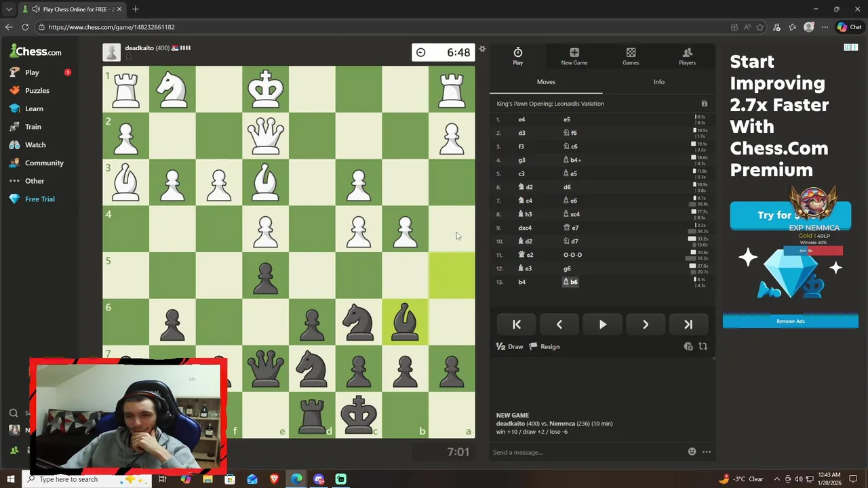Image resolution: width=868 pixels, height=488 pixels.
Task: Click the Chess.com logo
Action: coord(36,52)
